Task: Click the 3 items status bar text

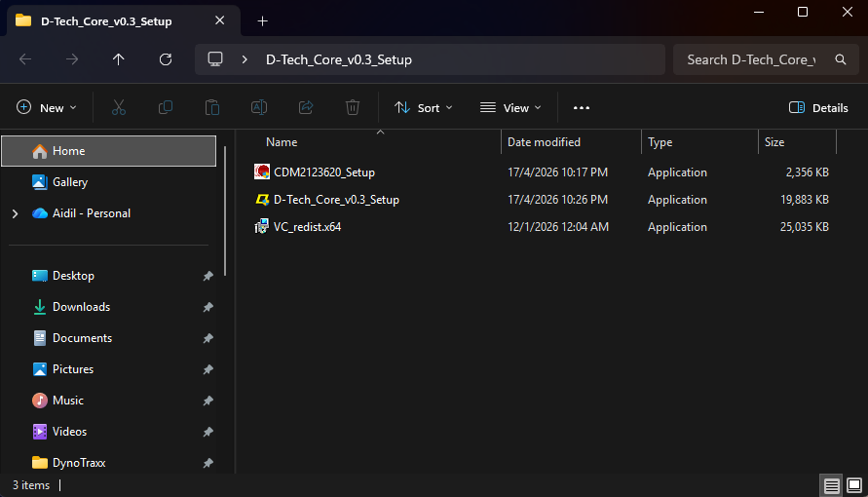Action: [31, 485]
